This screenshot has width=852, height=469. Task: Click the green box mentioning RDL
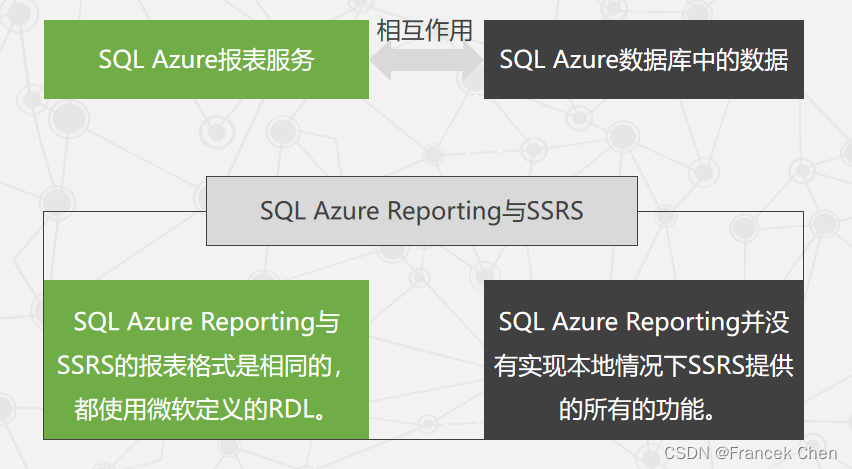click(x=206, y=360)
